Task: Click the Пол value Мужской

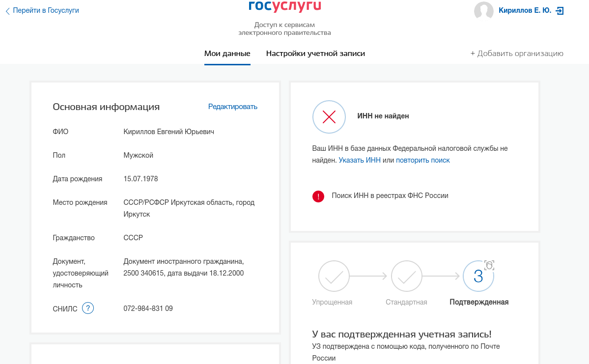Action: pos(138,156)
